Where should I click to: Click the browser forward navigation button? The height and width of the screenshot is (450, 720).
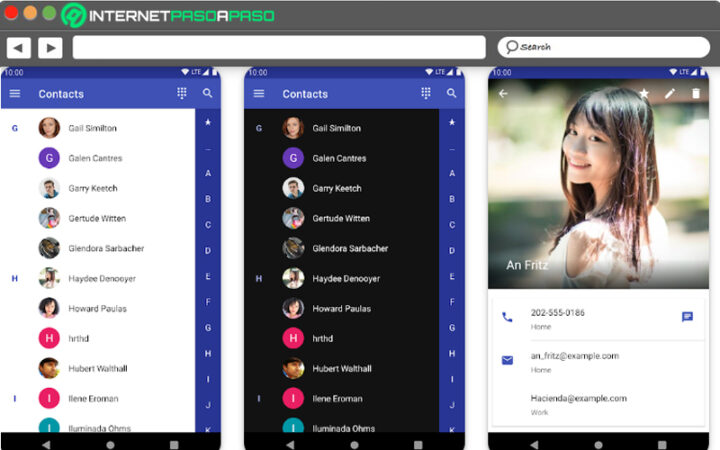(x=50, y=47)
